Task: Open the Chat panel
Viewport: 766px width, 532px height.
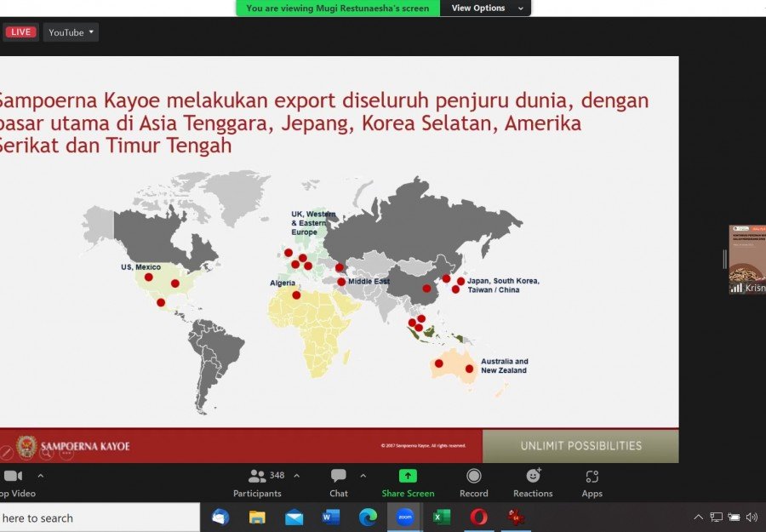Action: 339,483
